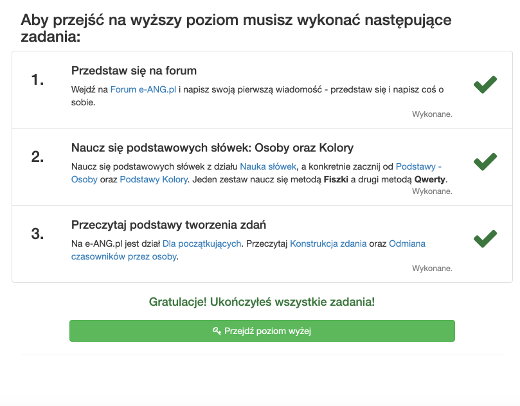
Task: Open the Forum e-ANG.pl link
Action: pyautogui.click(x=143, y=90)
